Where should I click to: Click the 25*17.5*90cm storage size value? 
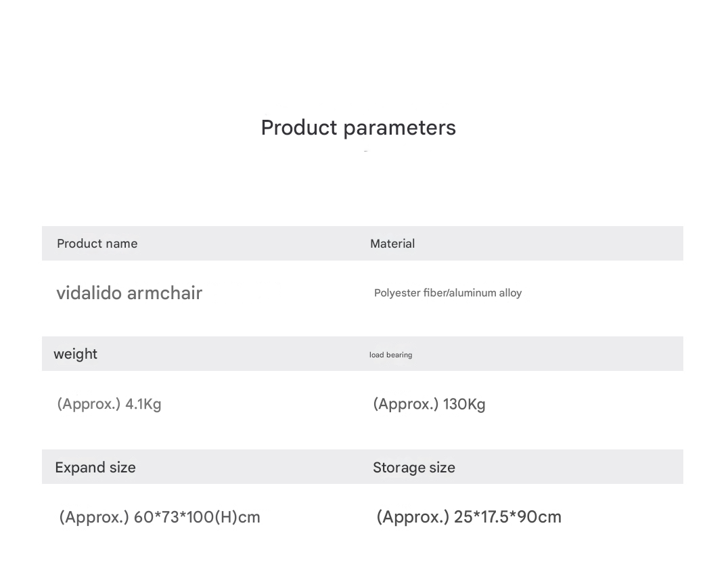pos(507,517)
